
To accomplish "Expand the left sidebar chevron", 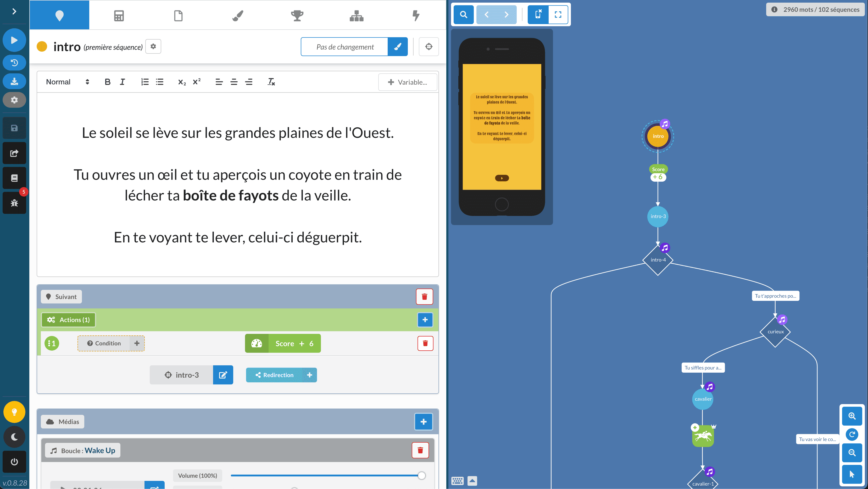I will point(14,12).
